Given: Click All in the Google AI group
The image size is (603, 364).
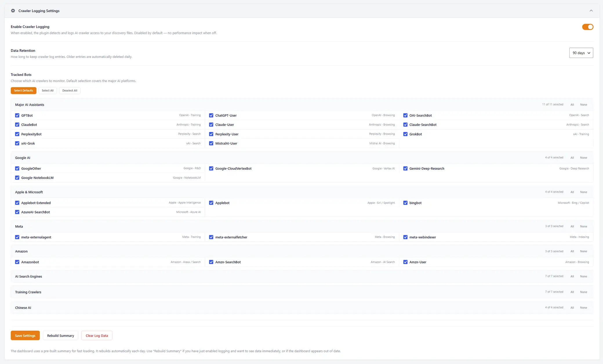Looking at the screenshot, I should click(x=572, y=158).
